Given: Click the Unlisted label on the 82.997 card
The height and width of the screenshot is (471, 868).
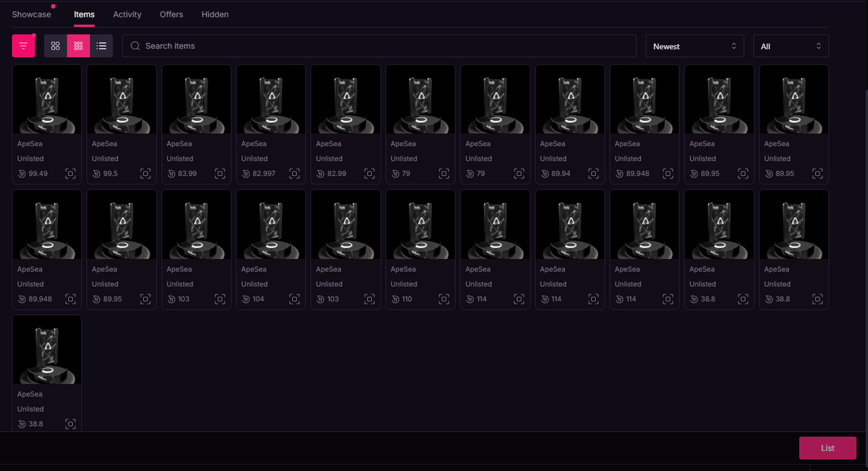Looking at the screenshot, I should (255, 158).
